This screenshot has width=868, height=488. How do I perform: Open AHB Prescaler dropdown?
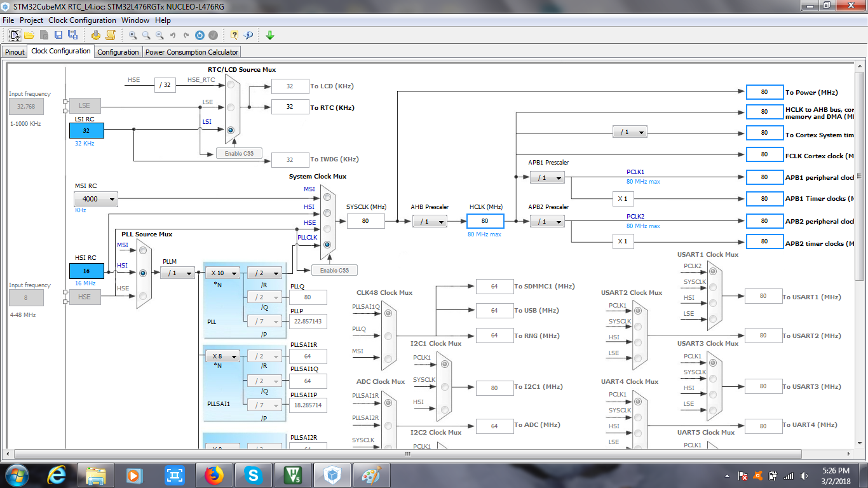click(430, 221)
